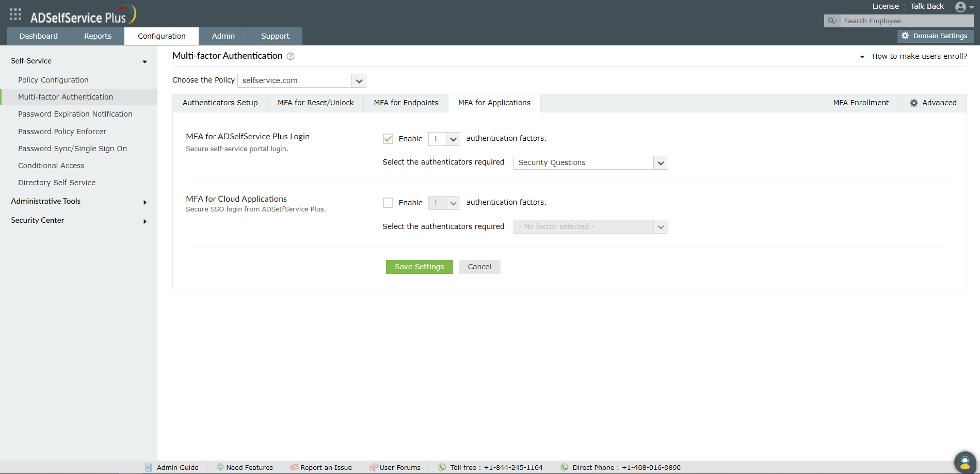The height and width of the screenshot is (474, 980).
Task: Open the authentication factors count dropdown
Action: (453, 139)
